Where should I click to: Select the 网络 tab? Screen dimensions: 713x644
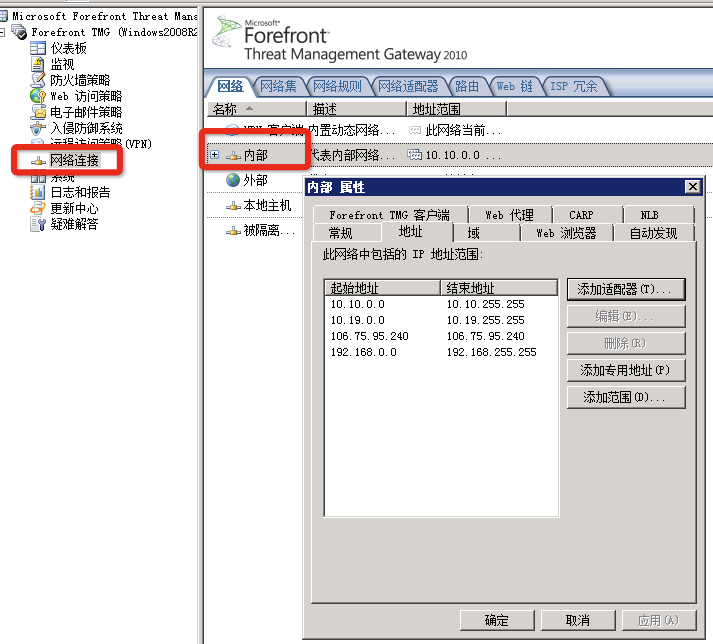[230, 86]
